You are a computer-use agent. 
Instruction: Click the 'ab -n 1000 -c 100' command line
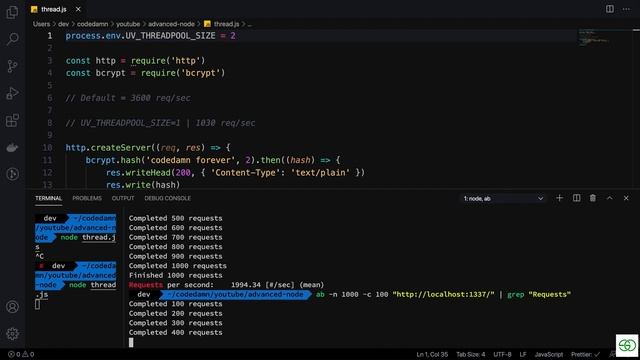[443, 294]
